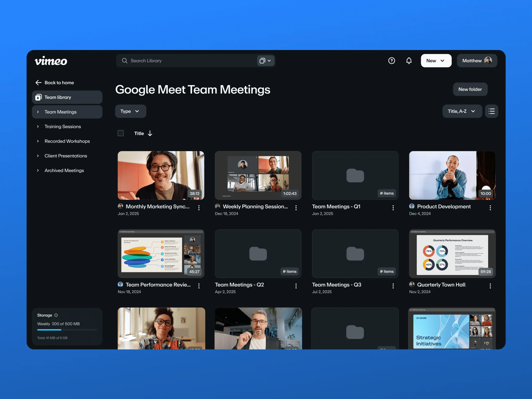This screenshot has height=399, width=532.
Task: Open the Product Development video thumbnail
Action: [452, 175]
